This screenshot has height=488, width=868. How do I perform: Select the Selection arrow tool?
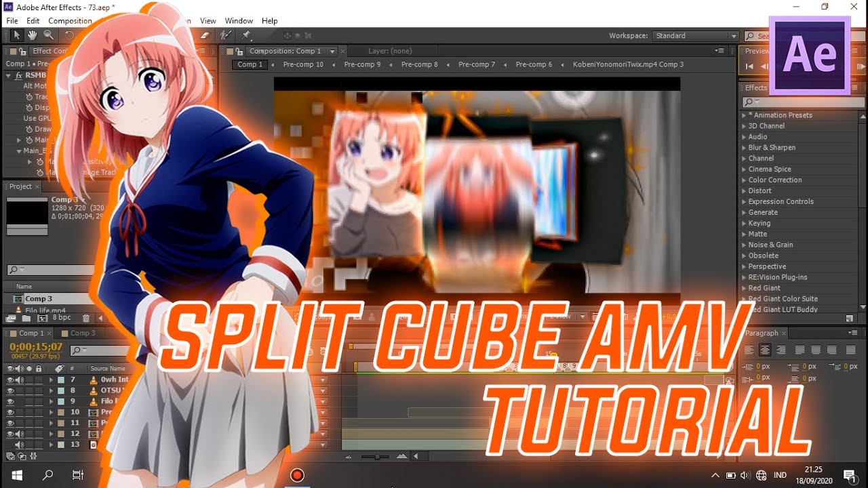point(17,35)
